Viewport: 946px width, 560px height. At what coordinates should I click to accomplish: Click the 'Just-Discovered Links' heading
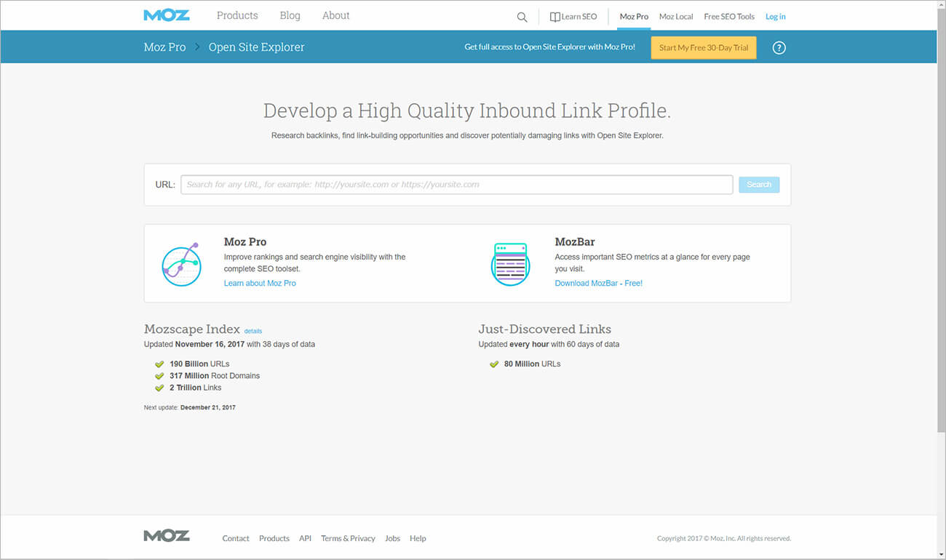pos(545,329)
